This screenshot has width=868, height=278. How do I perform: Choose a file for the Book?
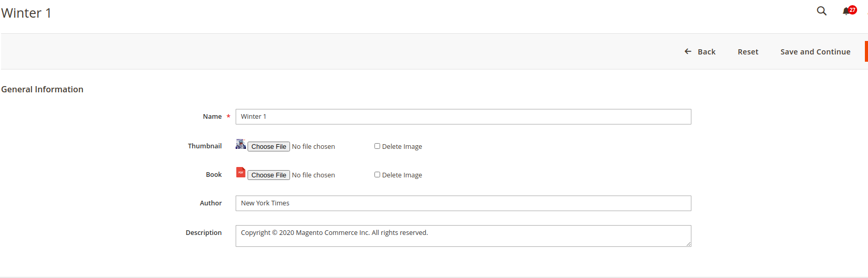coord(269,175)
